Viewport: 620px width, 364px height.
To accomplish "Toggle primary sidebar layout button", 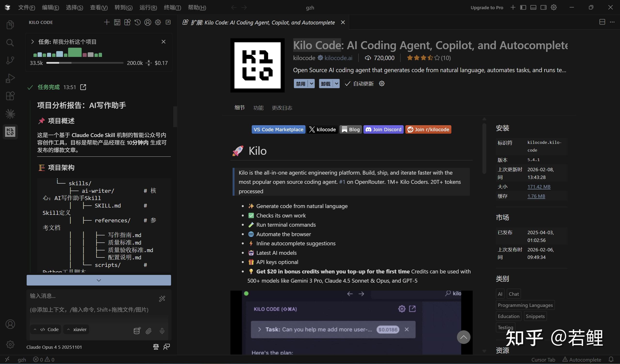I will coord(523,7).
